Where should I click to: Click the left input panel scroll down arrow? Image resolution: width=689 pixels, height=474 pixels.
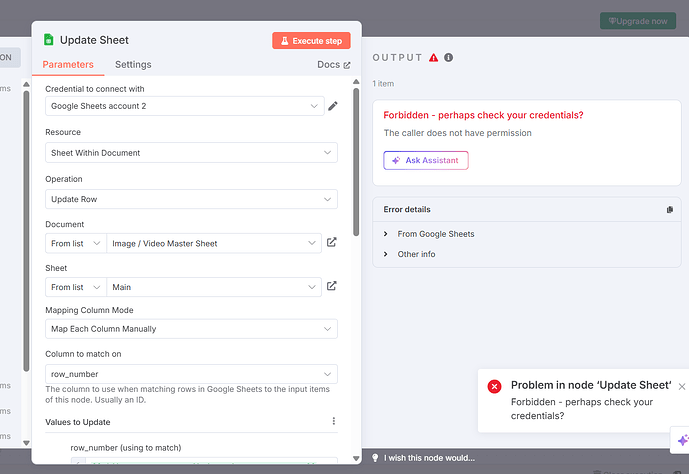(x=26, y=443)
